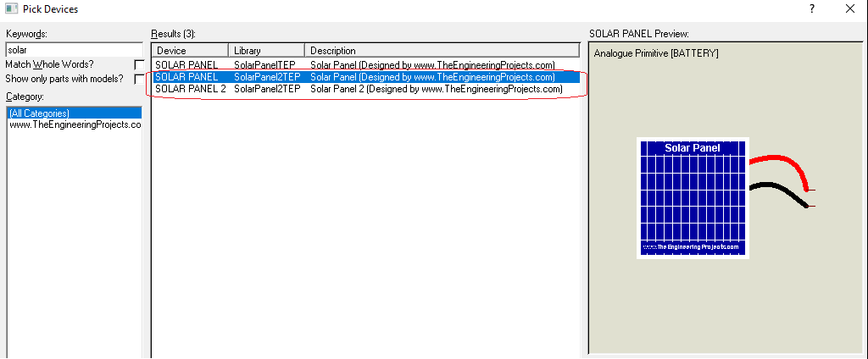Click the Category label above list

25,97
